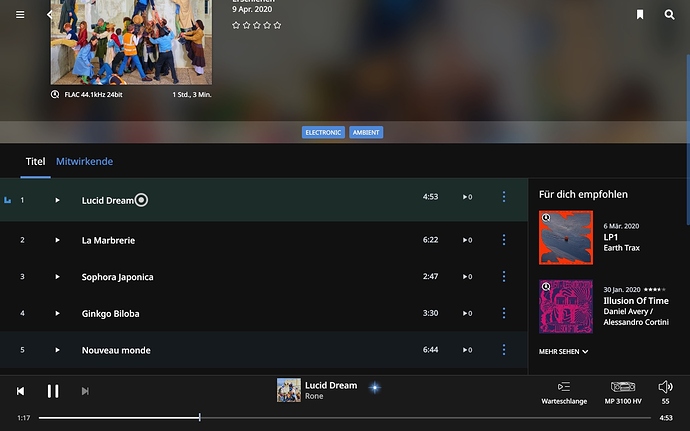Skip to previous track
Viewport: 690px width, 431px height.
20,391
